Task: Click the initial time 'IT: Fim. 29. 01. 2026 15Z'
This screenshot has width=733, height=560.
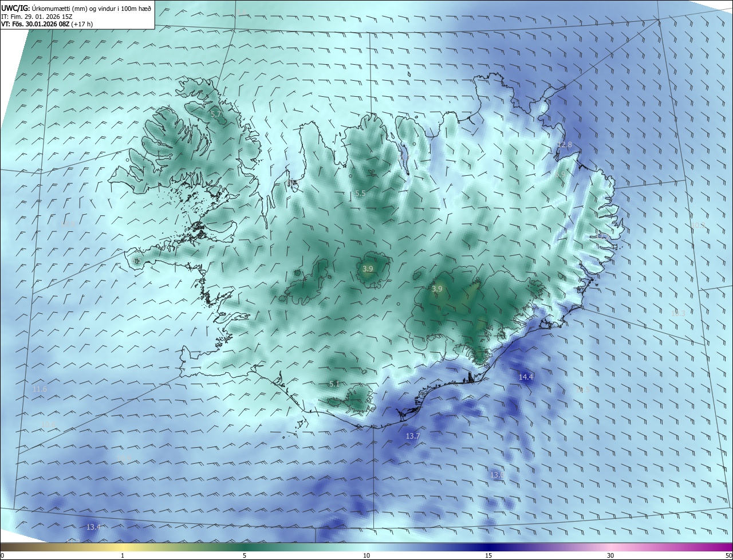Action: (x=37, y=17)
